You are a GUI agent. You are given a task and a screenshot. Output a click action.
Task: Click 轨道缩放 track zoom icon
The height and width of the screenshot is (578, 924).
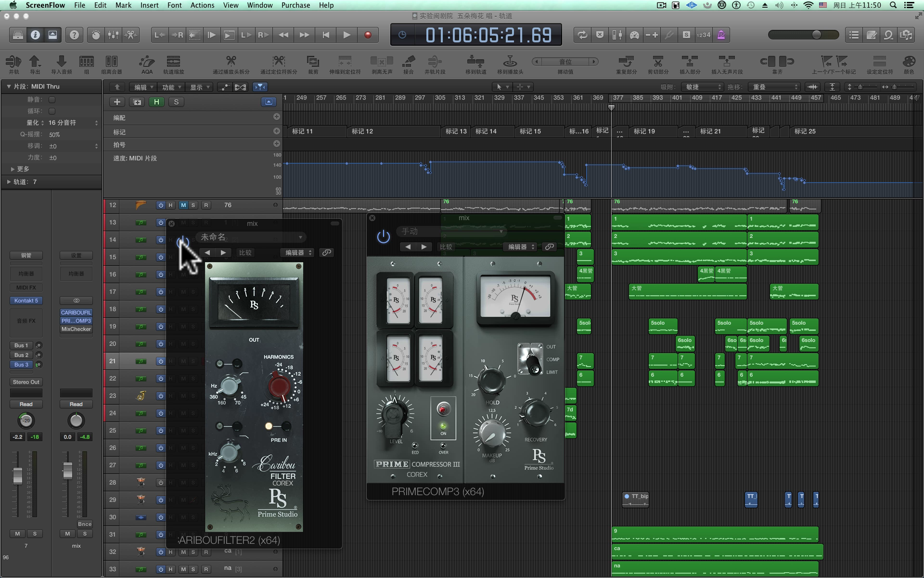(x=173, y=65)
